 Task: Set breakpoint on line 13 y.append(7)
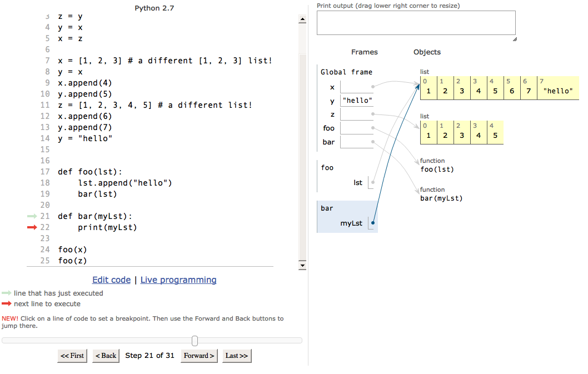[x=84, y=128]
